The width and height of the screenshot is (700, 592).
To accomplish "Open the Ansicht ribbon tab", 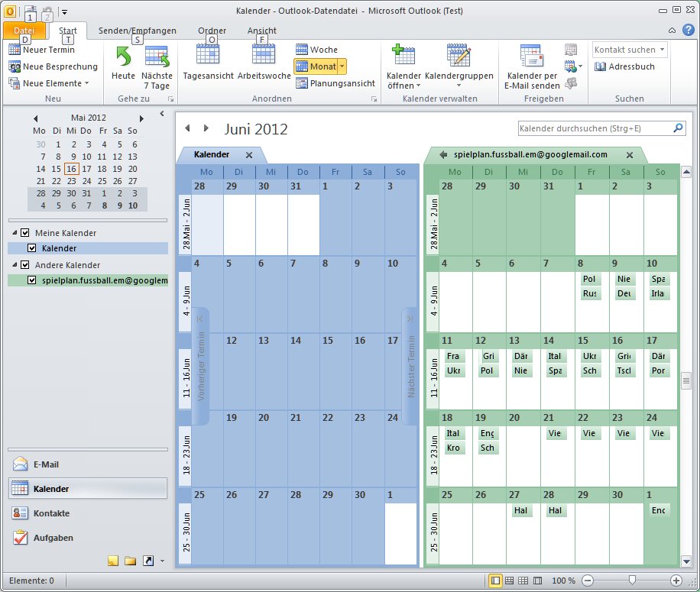I will click(x=262, y=31).
